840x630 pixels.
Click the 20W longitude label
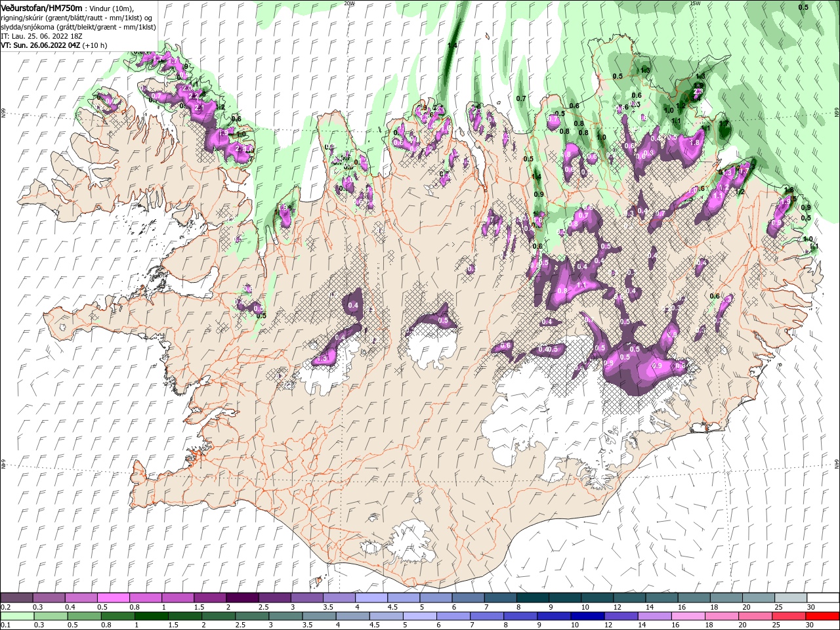coord(350,3)
